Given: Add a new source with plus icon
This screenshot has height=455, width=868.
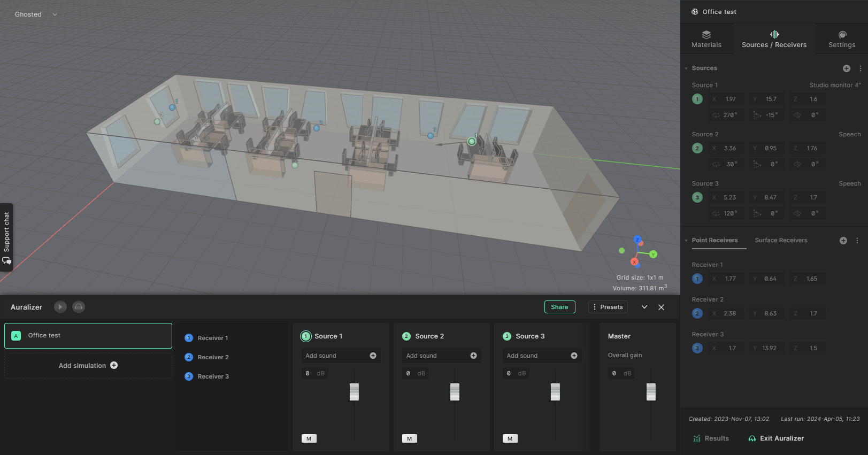Looking at the screenshot, I should click(x=847, y=68).
